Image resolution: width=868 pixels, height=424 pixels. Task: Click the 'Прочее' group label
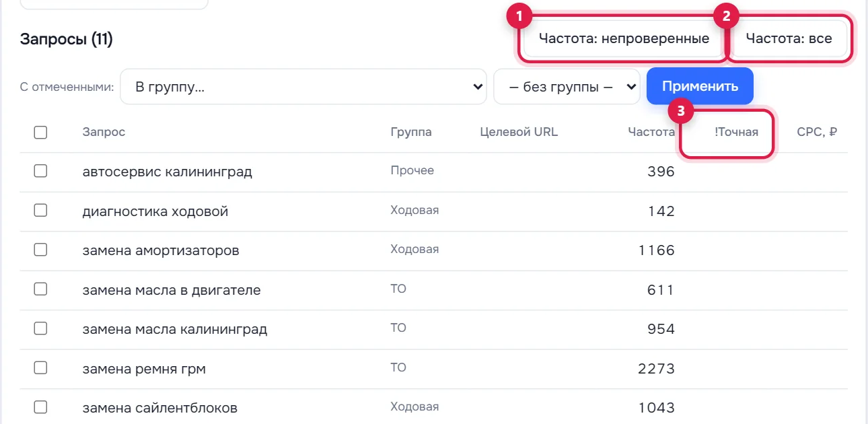click(412, 170)
